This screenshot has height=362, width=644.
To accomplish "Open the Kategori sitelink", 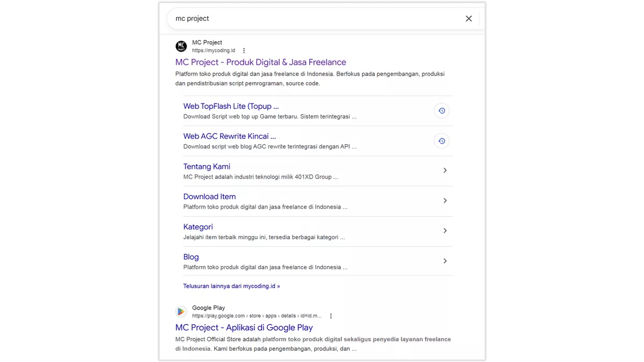I will 198,227.
